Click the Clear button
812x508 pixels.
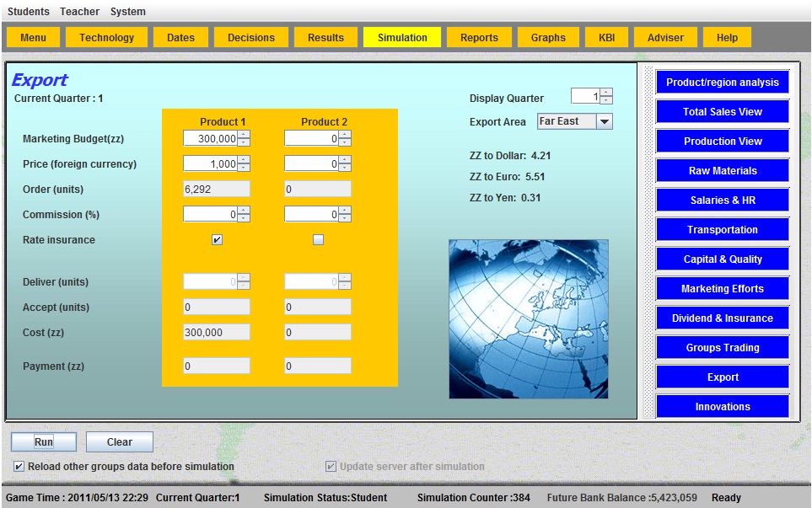point(120,441)
